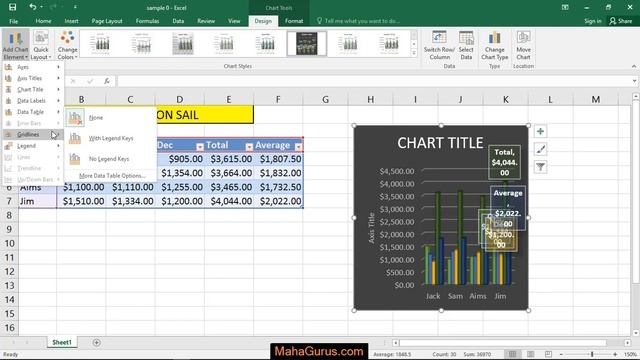Select the Sheet1 tab
Screen dimensions: 640x360
click(x=62, y=342)
